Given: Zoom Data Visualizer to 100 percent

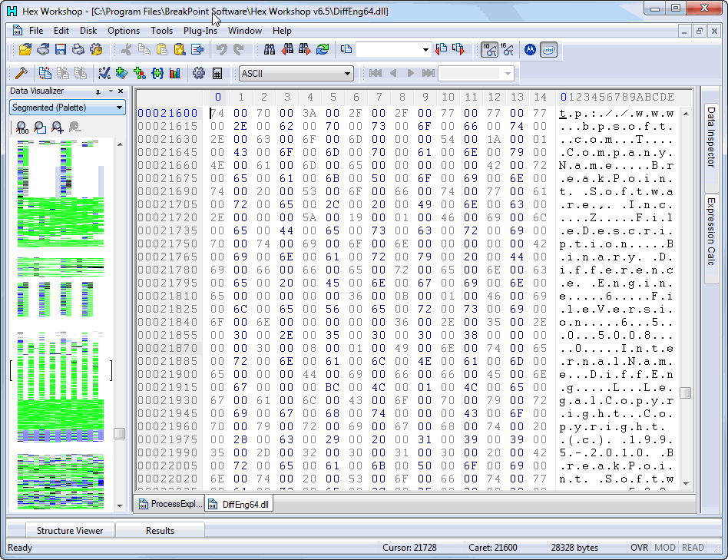Looking at the screenshot, I should [x=22, y=128].
